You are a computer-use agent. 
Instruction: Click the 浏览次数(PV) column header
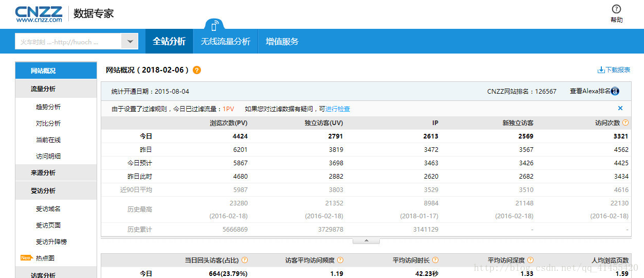229,123
